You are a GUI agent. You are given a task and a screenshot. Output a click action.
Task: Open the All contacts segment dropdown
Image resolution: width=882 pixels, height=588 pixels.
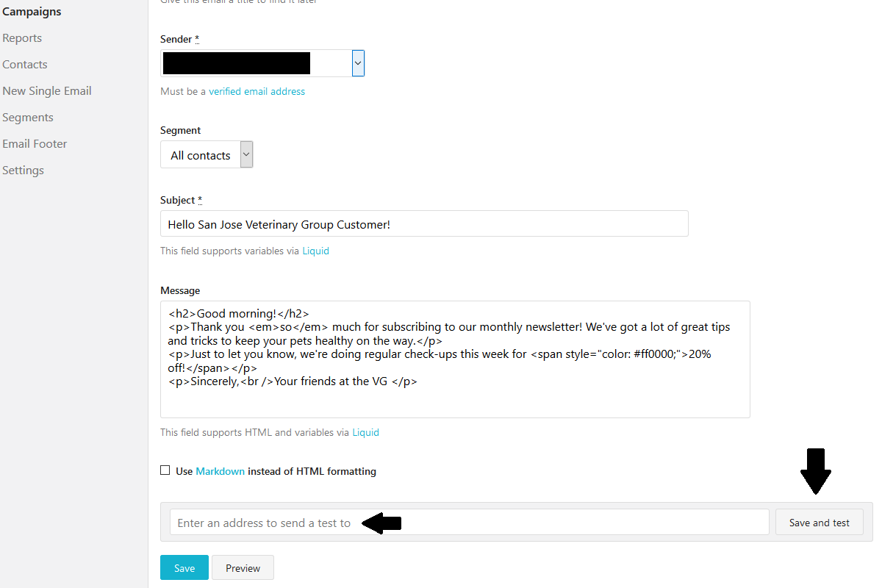click(x=207, y=155)
